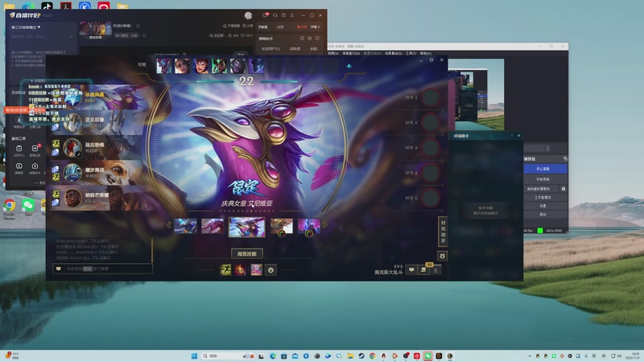Select the Flash summoner spell icon
This screenshot has height=362, width=644.
[x=225, y=269]
